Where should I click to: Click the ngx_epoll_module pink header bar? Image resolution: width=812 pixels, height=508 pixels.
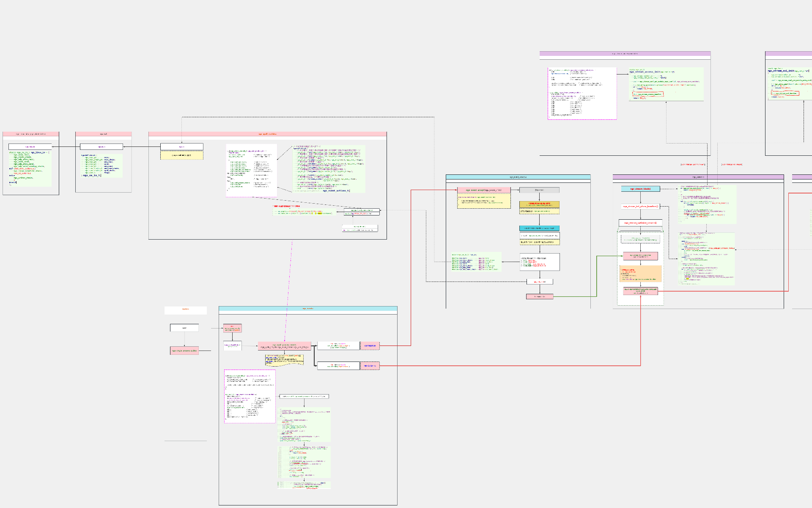pos(267,134)
